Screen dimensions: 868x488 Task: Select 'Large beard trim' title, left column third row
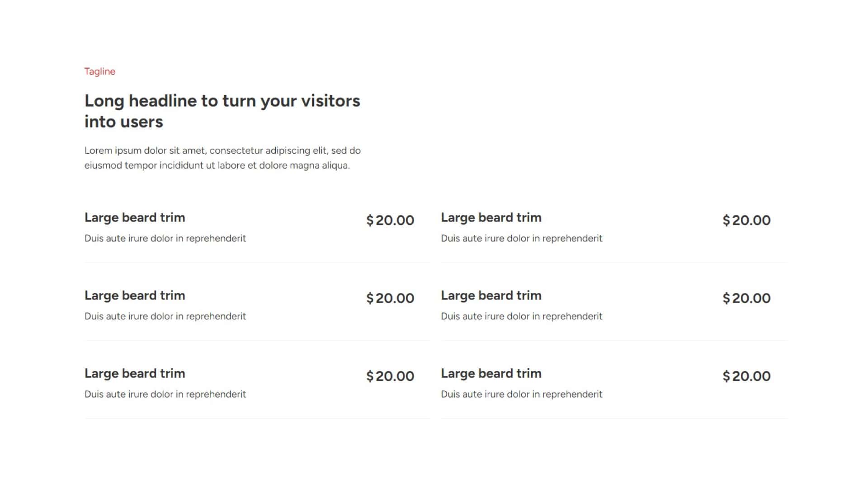135,373
